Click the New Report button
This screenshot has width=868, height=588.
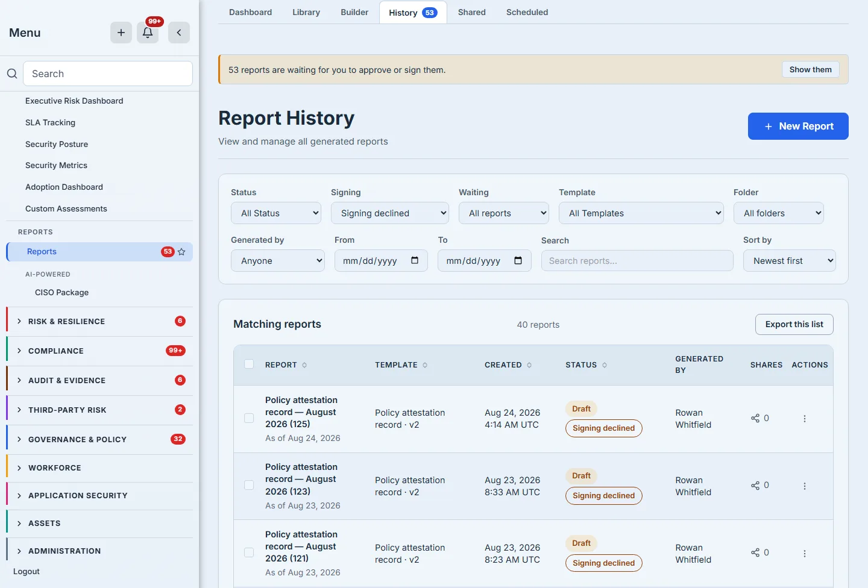798,127
